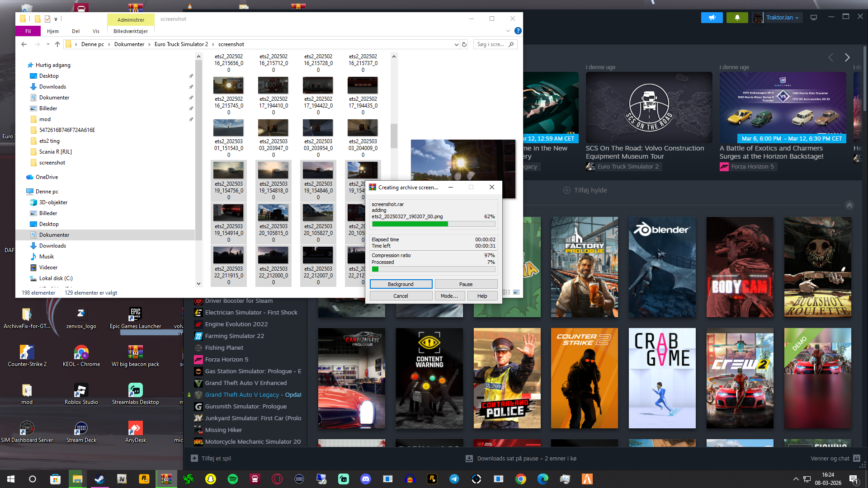Image resolution: width=868 pixels, height=488 pixels.
Task: Click the archive creation progress bar
Action: point(433,224)
